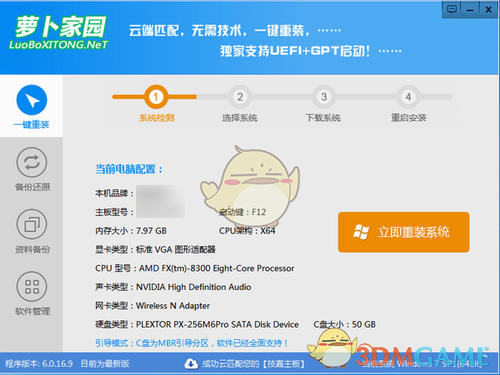Open the feedback chat icon in title bar
This screenshot has width=500, height=375.
(x=452, y=9)
